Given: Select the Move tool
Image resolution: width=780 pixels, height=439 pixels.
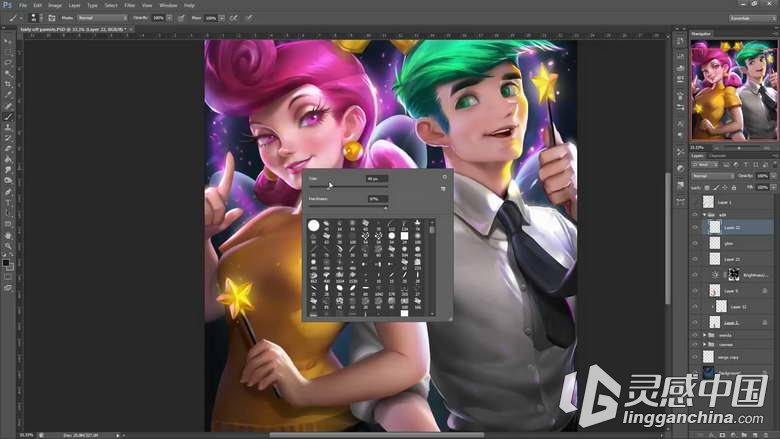Looking at the screenshot, I should pyautogui.click(x=7, y=41).
